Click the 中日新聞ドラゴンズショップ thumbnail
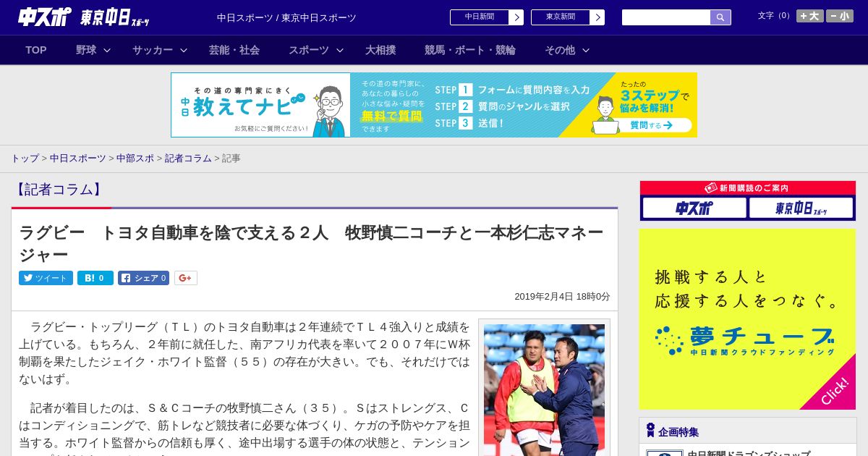The image size is (868, 456). coord(664,453)
